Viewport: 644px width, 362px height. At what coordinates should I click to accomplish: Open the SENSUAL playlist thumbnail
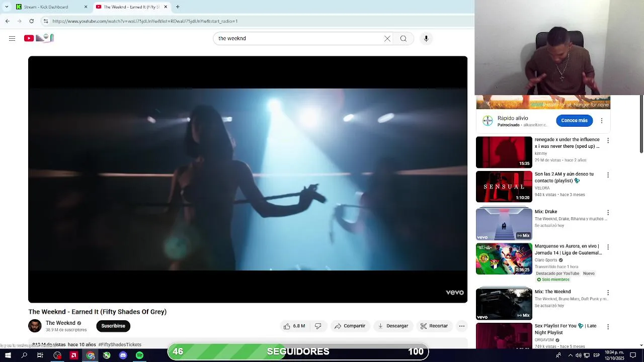(x=504, y=187)
